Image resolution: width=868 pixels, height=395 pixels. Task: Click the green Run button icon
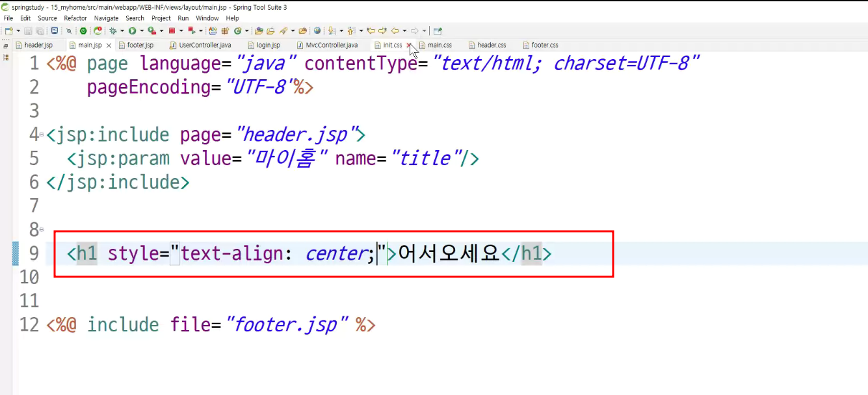132,31
